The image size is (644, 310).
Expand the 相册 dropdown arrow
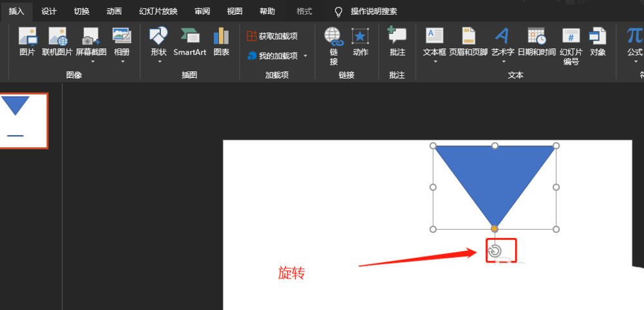122,62
